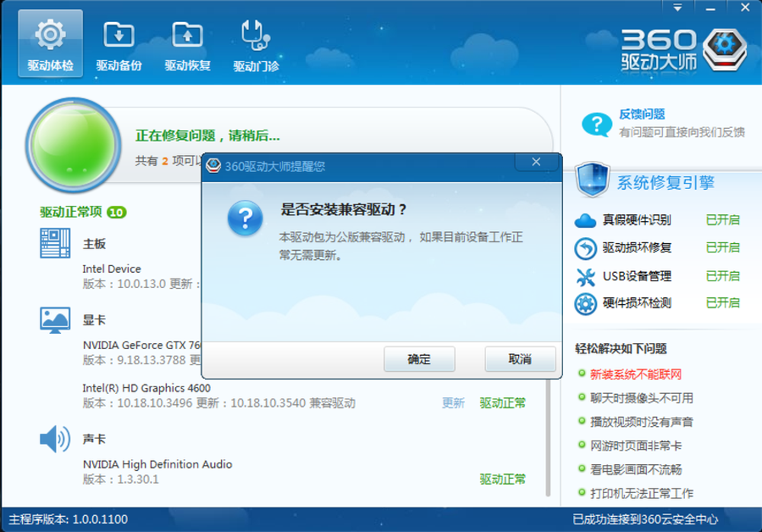Select the Intel Device entry
Screen dimensions: 762x532
(x=112, y=269)
